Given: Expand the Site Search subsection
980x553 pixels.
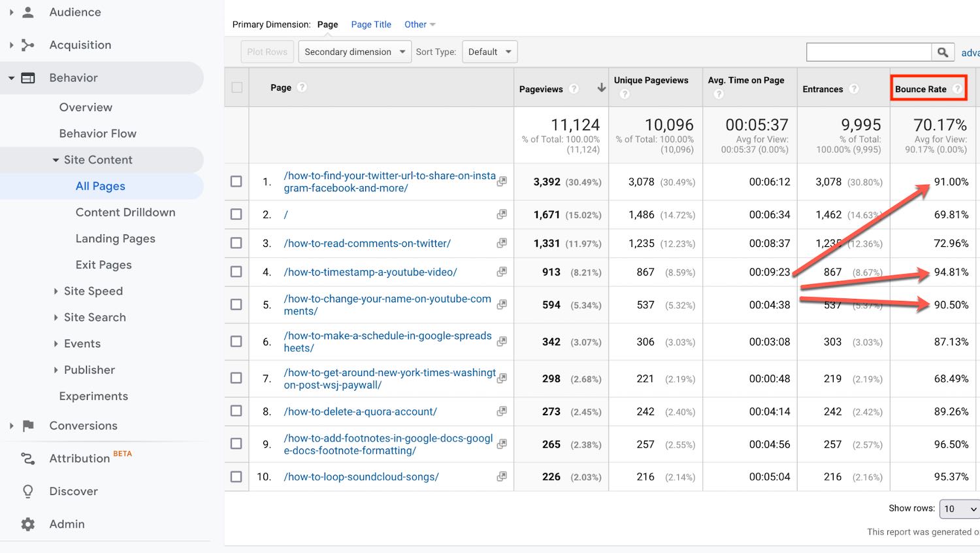Looking at the screenshot, I should [56, 317].
